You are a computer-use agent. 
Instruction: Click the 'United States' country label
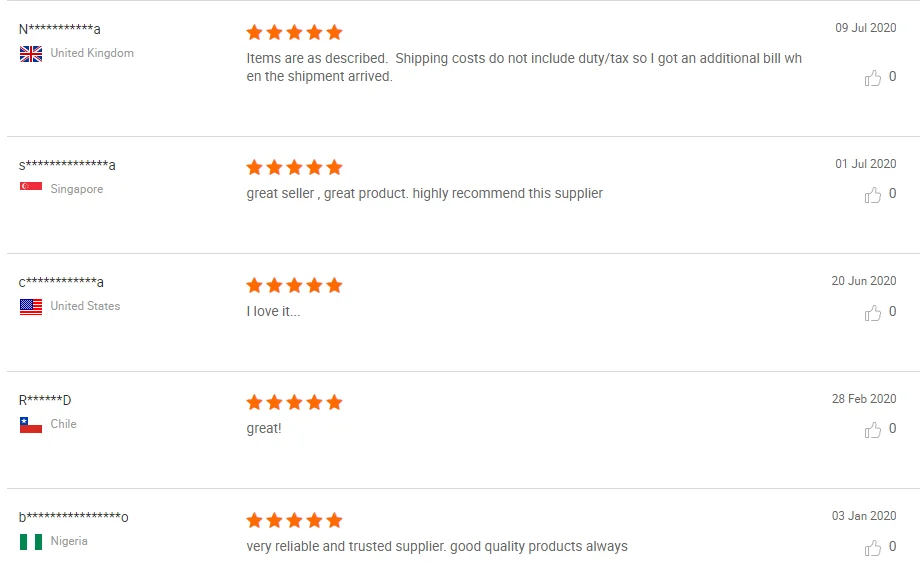[85, 306]
